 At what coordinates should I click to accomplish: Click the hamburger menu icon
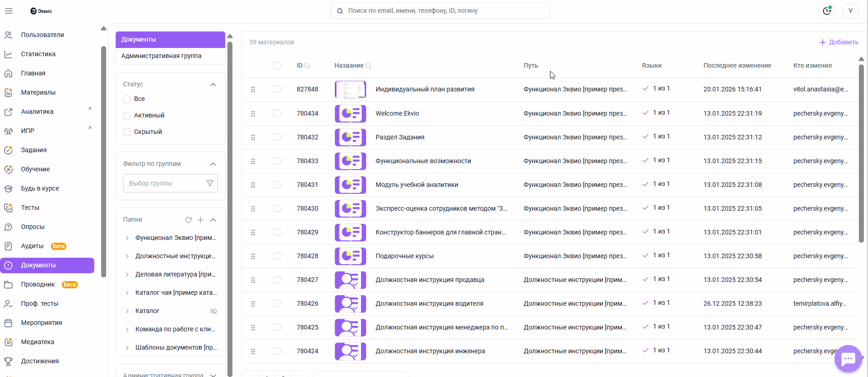click(9, 11)
